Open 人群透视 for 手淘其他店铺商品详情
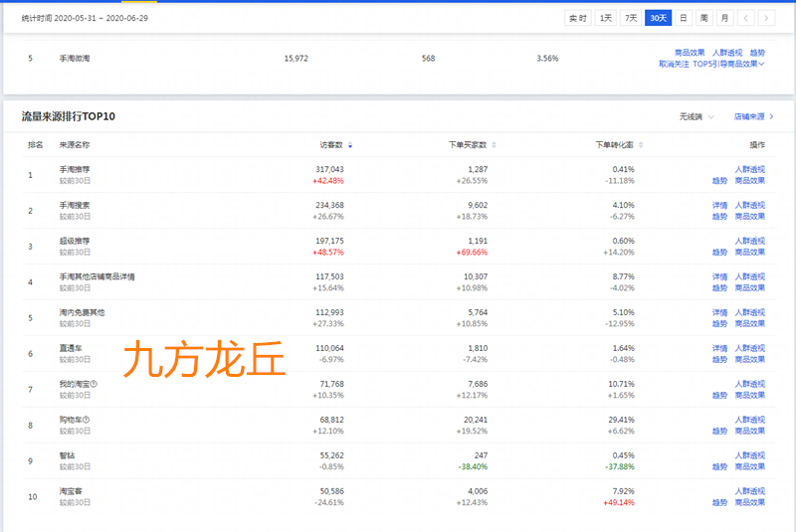 coord(750,276)
